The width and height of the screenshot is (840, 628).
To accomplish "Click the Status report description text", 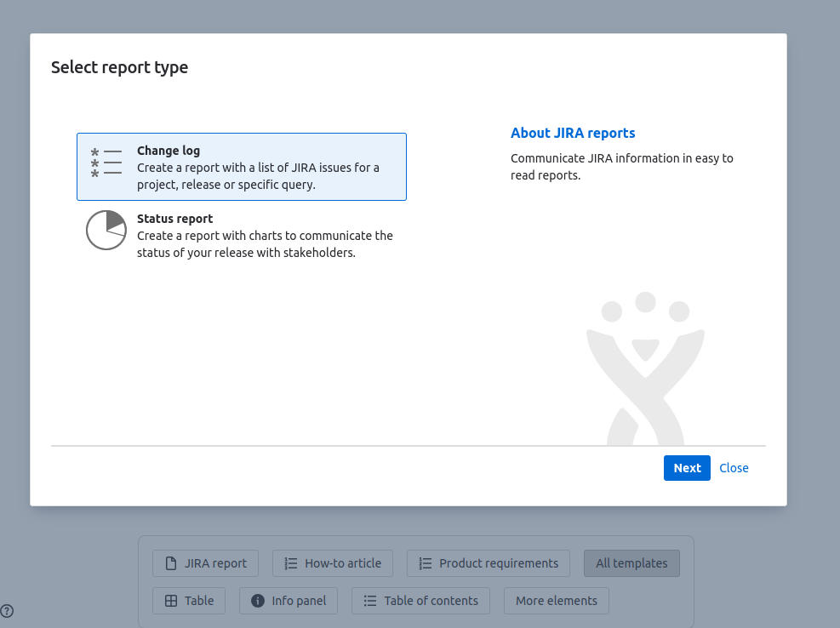I will [265, 244].
